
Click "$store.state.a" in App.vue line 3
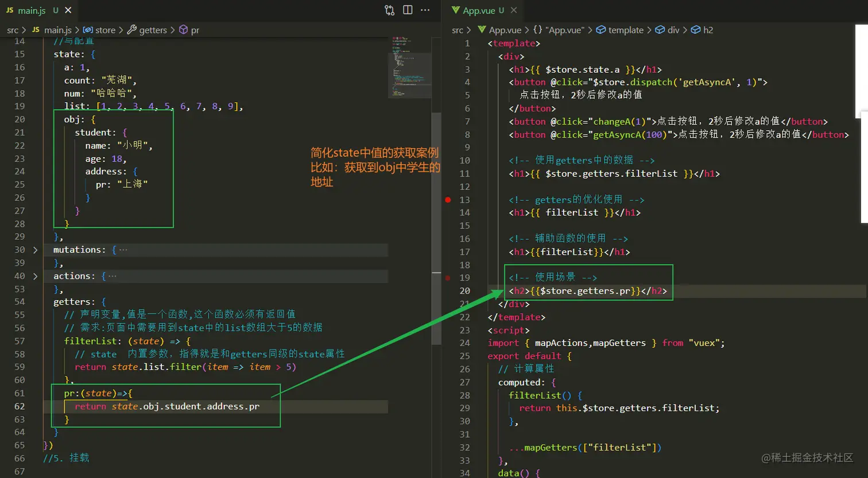pyautogui.click(x=582, y=69)
